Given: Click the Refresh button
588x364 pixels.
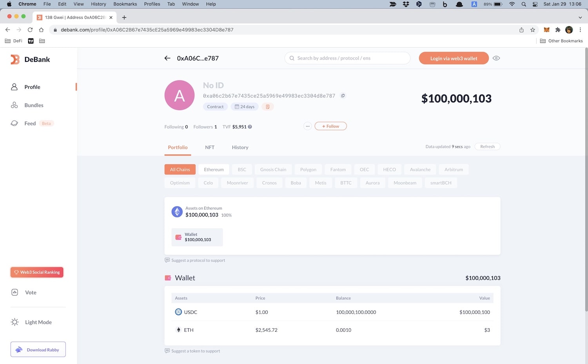Looking at the screenshot, I should (x=487, y=147).
